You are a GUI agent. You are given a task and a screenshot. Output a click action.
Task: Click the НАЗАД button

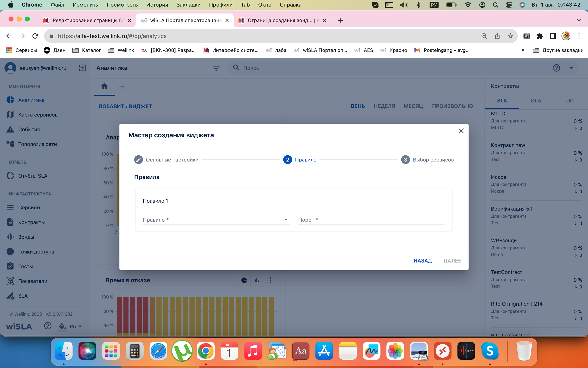[x=423, y=261]
